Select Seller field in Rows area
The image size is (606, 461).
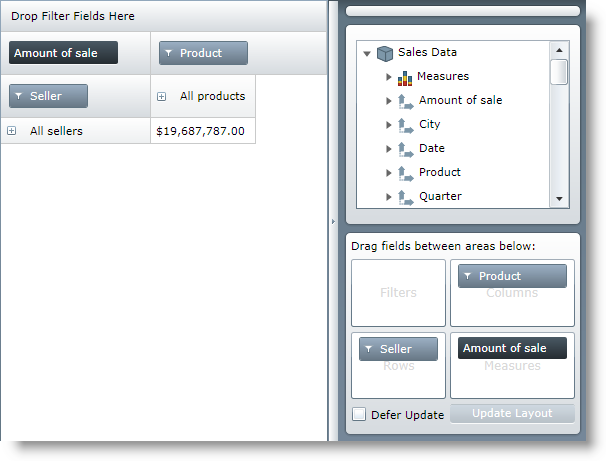coord(398,349)
